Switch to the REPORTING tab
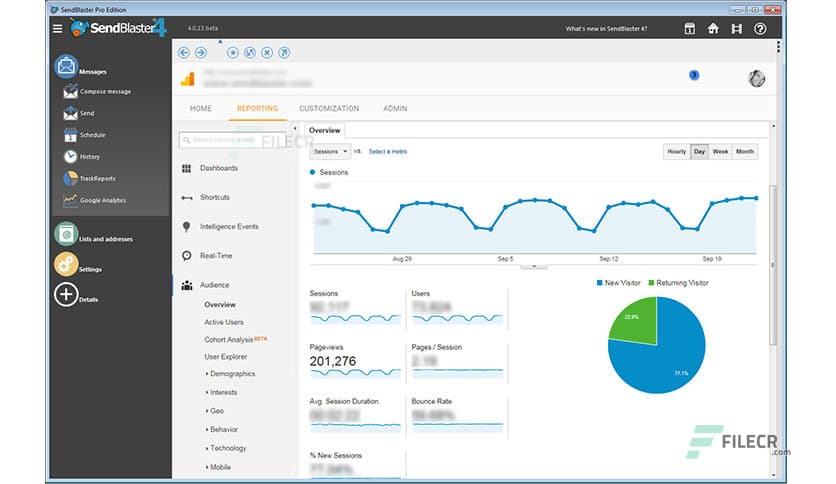The width and height of the screenshot is (836, 484). pos(258,108)
